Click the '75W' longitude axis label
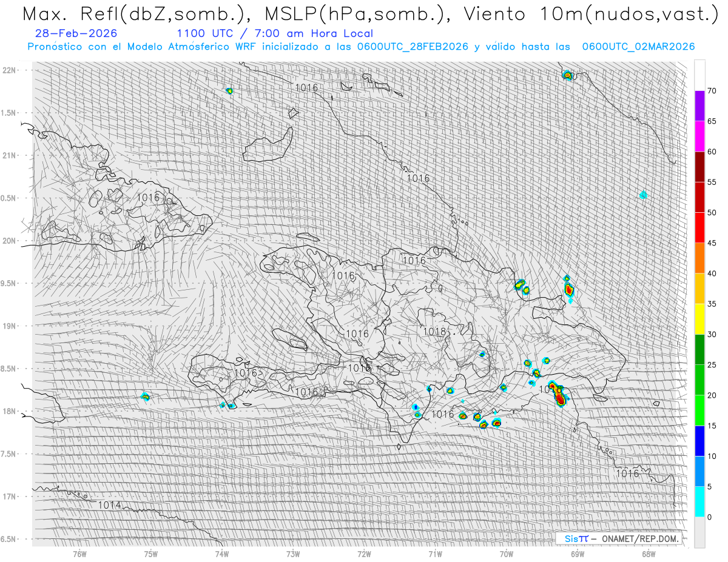The image size is (728, 562). [150, 554]
